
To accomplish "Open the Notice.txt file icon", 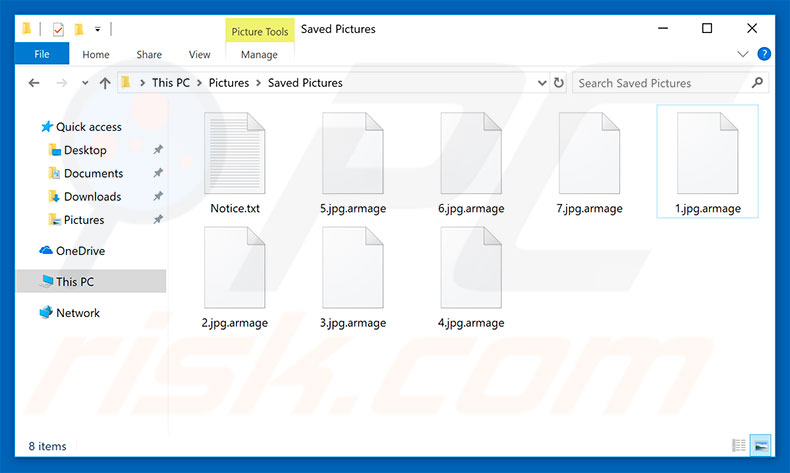I will tap(235, 153).
